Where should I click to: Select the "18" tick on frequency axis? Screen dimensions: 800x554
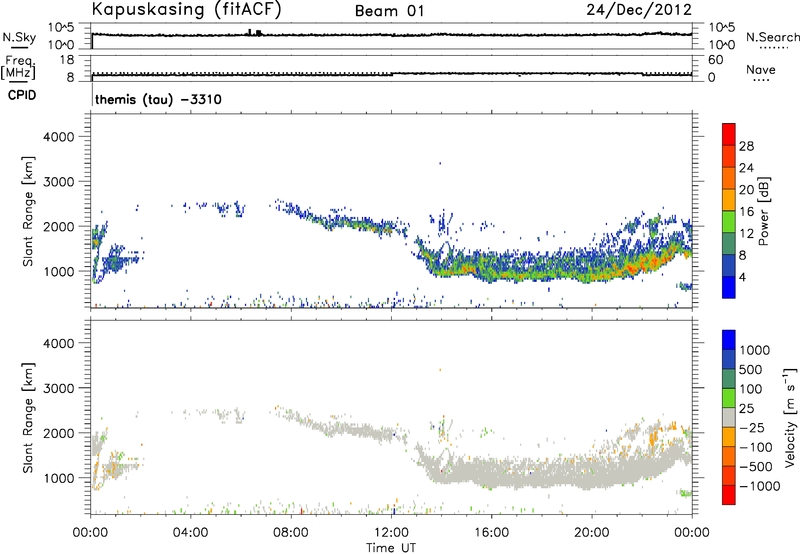67,60
